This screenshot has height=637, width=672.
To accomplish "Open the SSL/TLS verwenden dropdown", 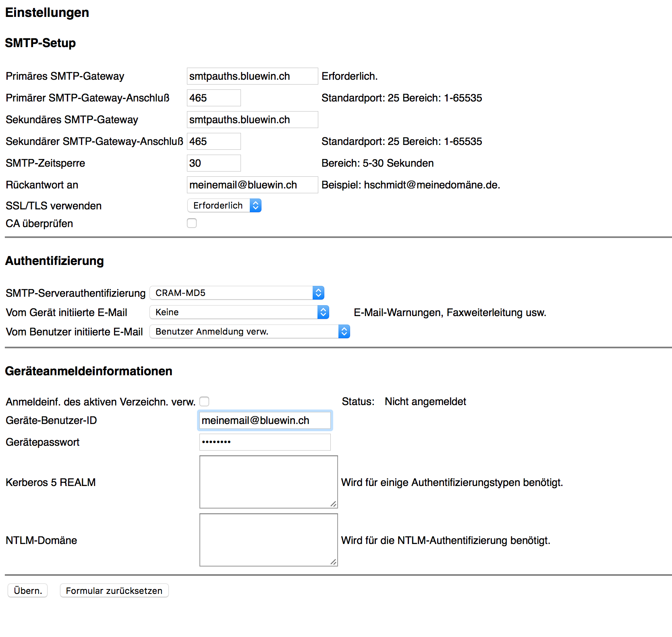I will pos(224,206).
